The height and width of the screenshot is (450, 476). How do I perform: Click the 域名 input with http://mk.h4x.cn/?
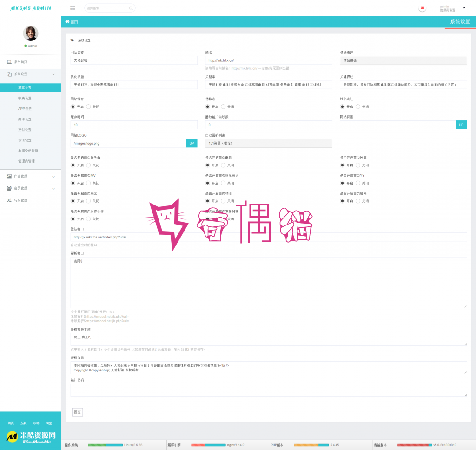pos(268,60)
